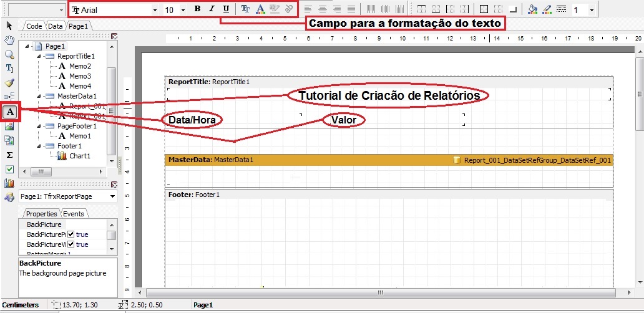The width and height of the screenshot is (644, 313).
Task: Select the Hand pan tool
Action: (x=9, y=40)
